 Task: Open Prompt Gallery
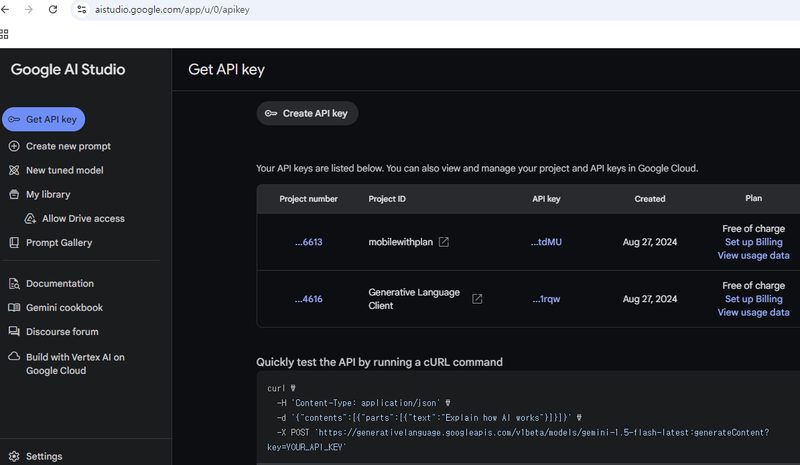point(59,242)
